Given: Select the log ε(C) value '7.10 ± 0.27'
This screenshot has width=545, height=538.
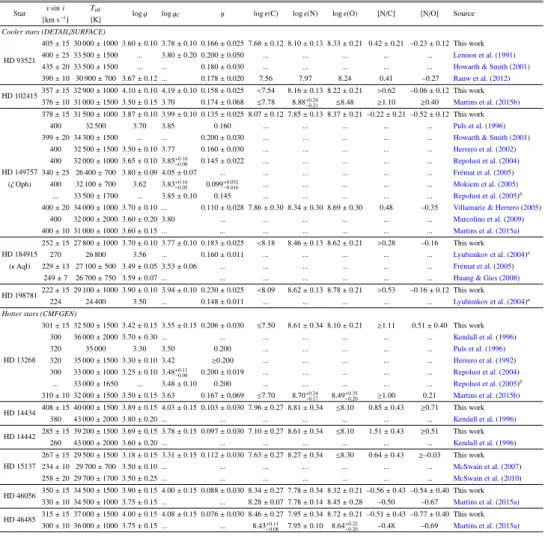Looking at the screenshot, I should pyautogui.click(x=266, y=431).
